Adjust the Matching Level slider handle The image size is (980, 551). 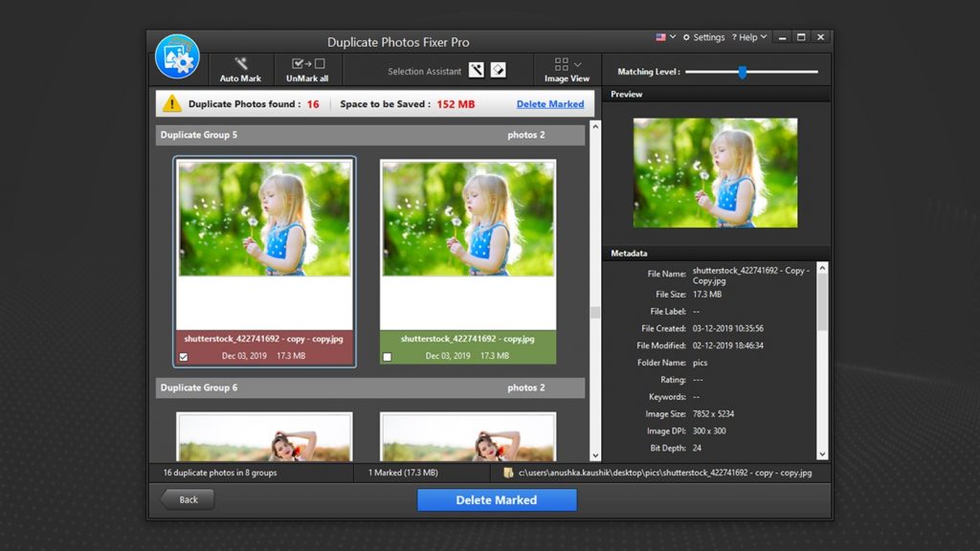coord(742,72)
